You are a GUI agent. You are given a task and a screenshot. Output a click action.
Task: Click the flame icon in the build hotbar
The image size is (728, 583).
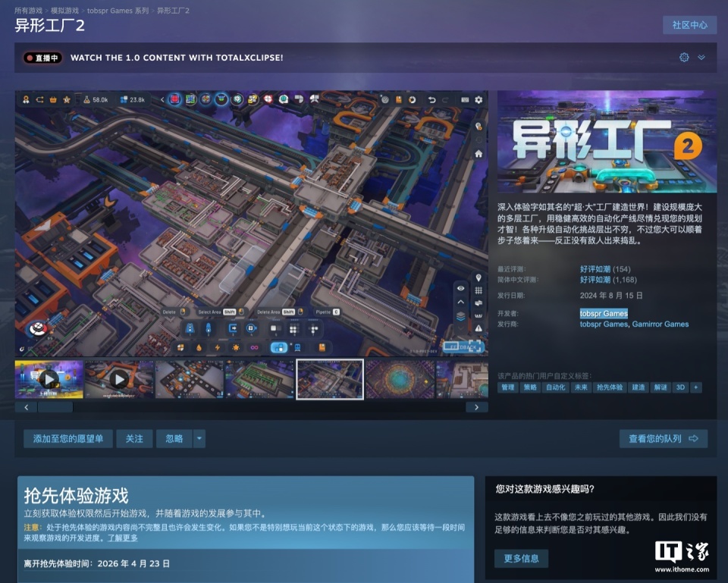(198, 346)
